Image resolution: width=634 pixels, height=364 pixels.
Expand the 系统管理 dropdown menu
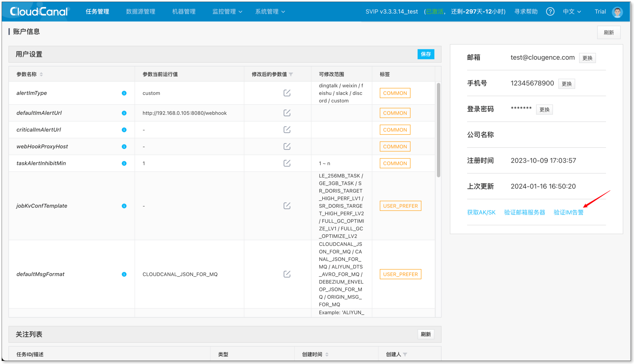(270, 12)
